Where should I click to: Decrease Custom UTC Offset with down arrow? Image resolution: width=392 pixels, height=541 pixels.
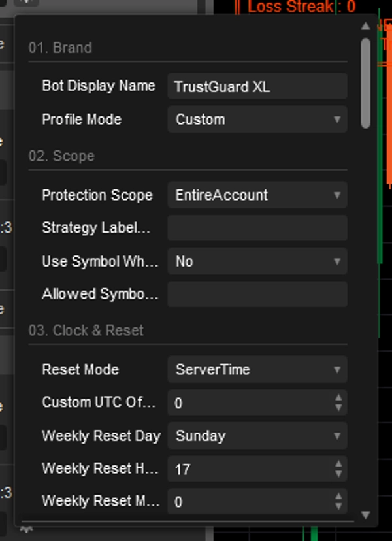pos(338,408)
